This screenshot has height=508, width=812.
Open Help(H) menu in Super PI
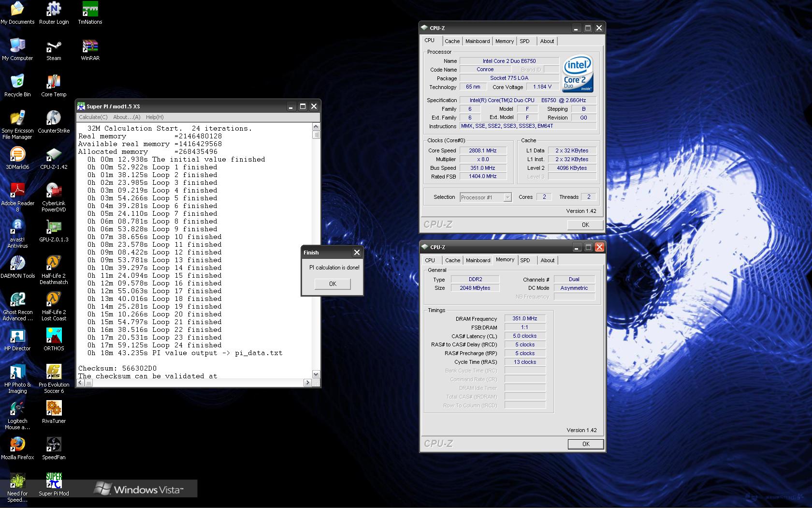coord(155,117)
